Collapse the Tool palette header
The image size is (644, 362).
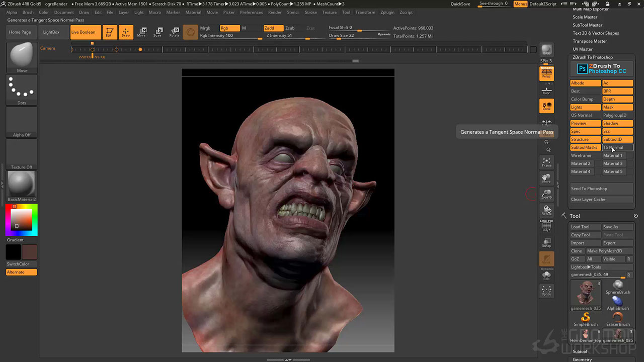coord(575,216)
